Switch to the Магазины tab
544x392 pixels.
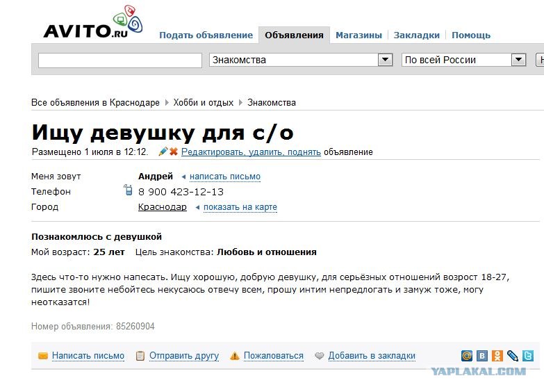[x=358, y=35]
